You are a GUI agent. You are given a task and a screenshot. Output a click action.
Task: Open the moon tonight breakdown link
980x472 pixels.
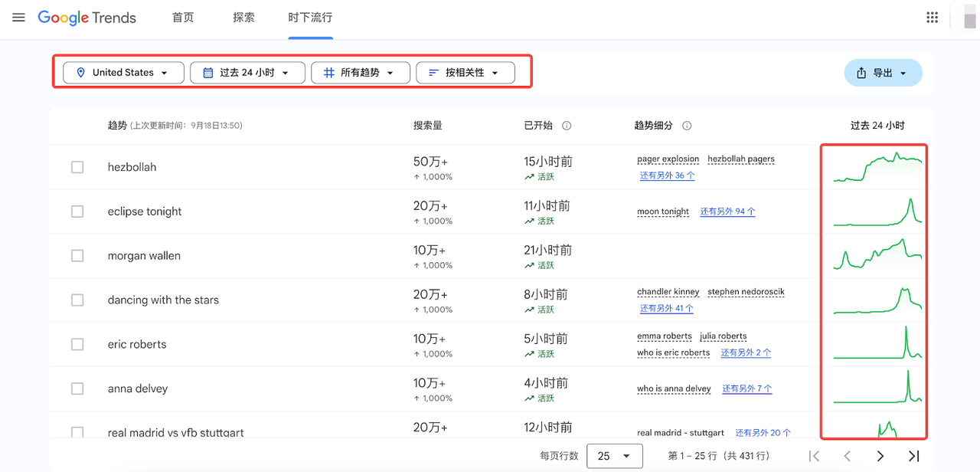tap(663, 211)
